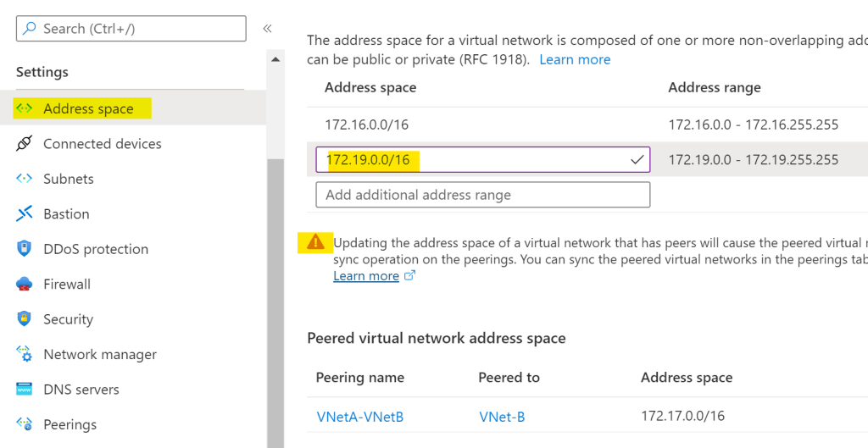Click the Address space icon in sidebar
868x448 pixels.
[x=25, y=108]
